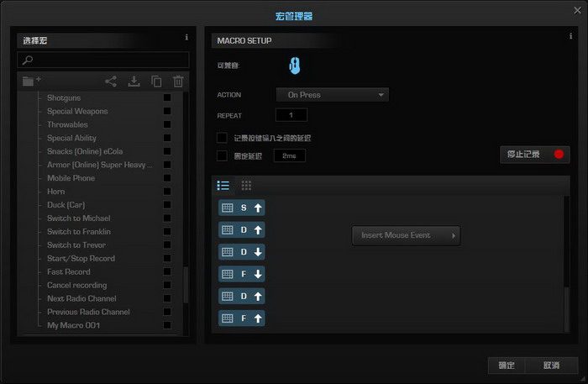The height and width of the screenshot is (384, 588).
Task: Click the duplicate macro copy icon
Action: [x=156, y=82]
